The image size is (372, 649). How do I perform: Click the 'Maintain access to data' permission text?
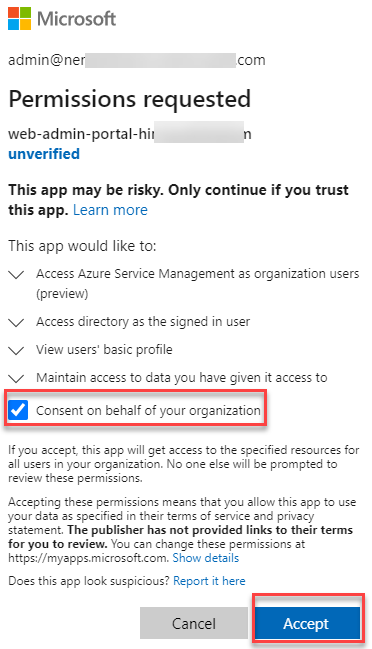(182, 377)
